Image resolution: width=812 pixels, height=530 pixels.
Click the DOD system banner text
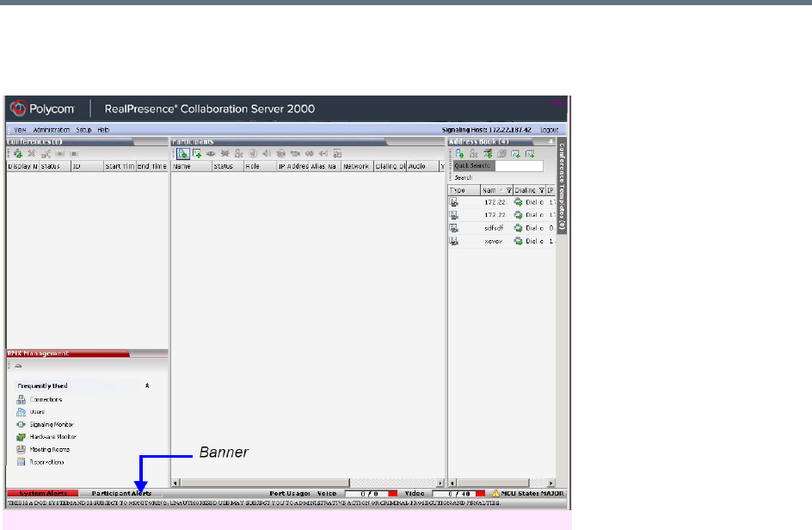255,503
